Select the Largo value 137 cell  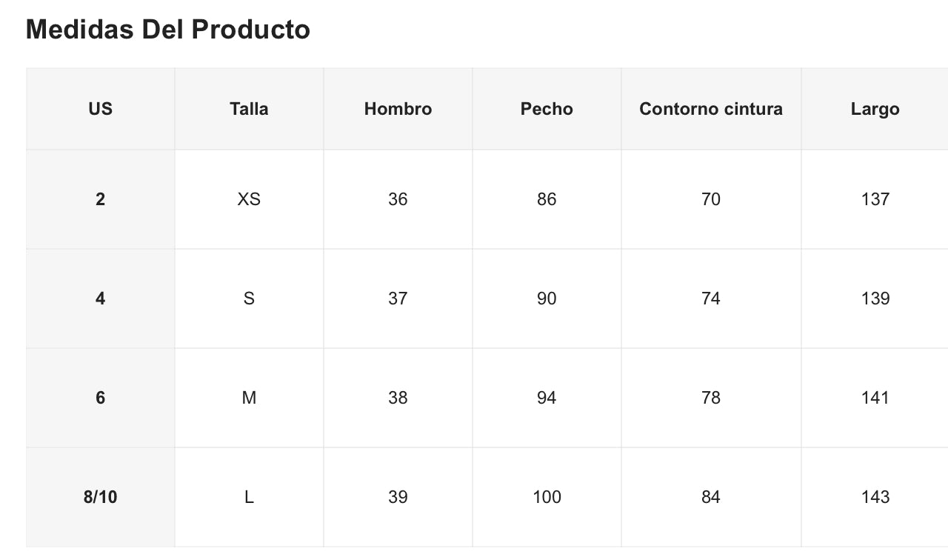click(x=875, y=199)
